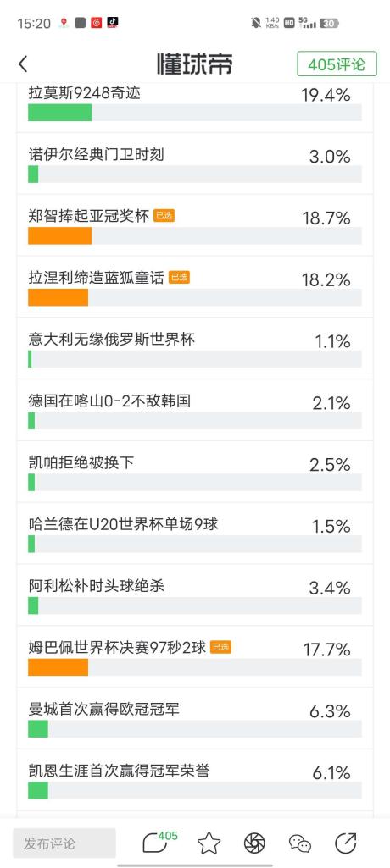Screen dimensions: 390x868
Task: Deselect 姆巴佩世界杯决赛97秒2球 option
Action: [195, 656]
